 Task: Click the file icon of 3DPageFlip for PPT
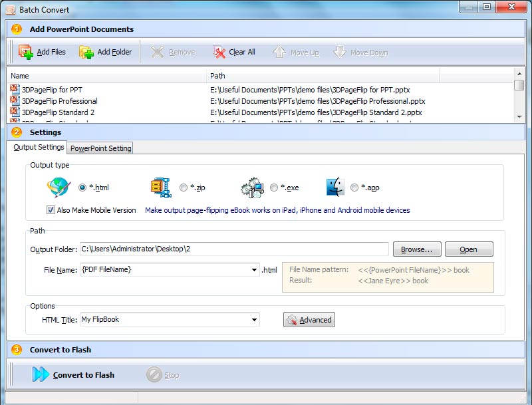[x=15, y=89]
